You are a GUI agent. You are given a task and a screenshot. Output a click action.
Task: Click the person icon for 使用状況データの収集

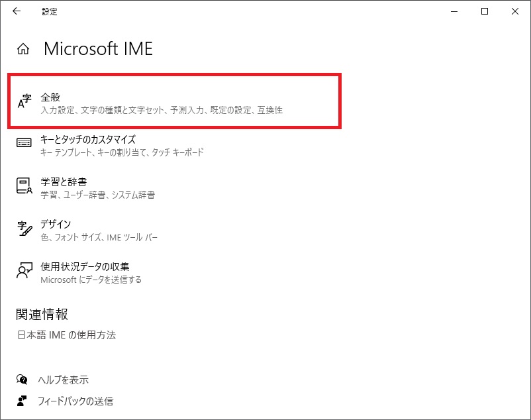click(24, 270)
